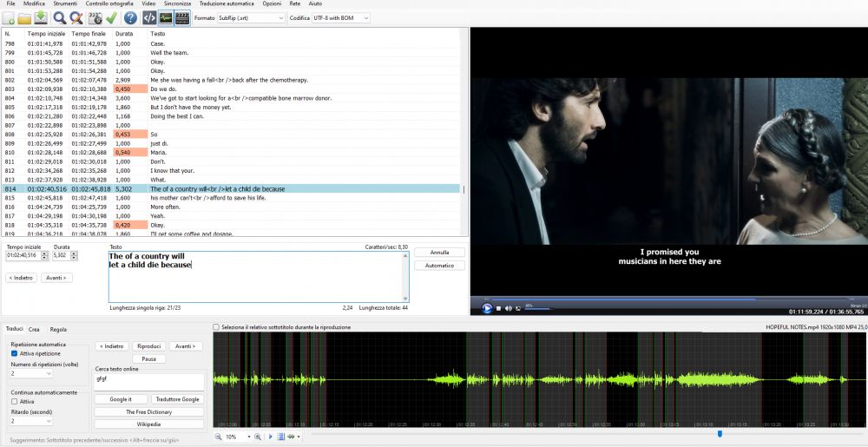Adjust Tempo iniziale spinner arrows
Image resolution: width=868 pixels, height=447 pixels.
(45, 255)
